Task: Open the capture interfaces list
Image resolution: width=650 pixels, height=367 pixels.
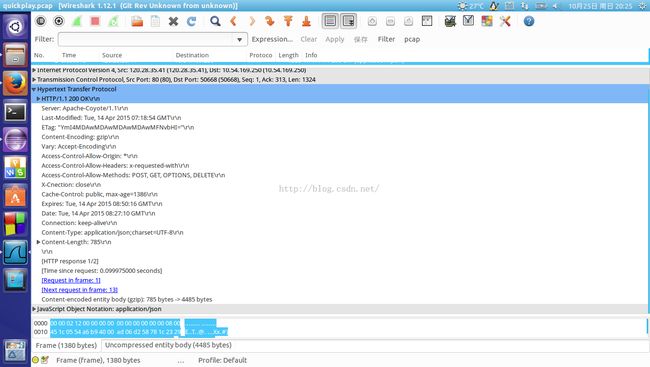Action: pos(41,21)
